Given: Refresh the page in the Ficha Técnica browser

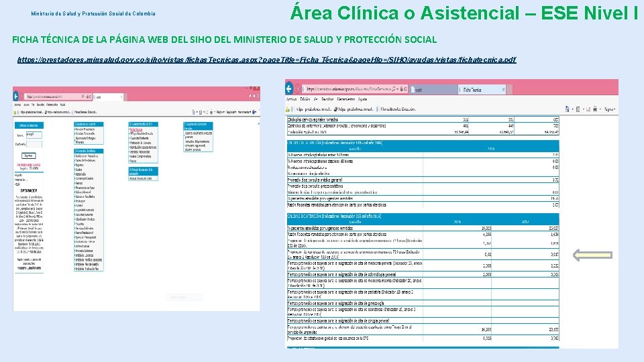Looking at the screenshot, I should [405, 88].
